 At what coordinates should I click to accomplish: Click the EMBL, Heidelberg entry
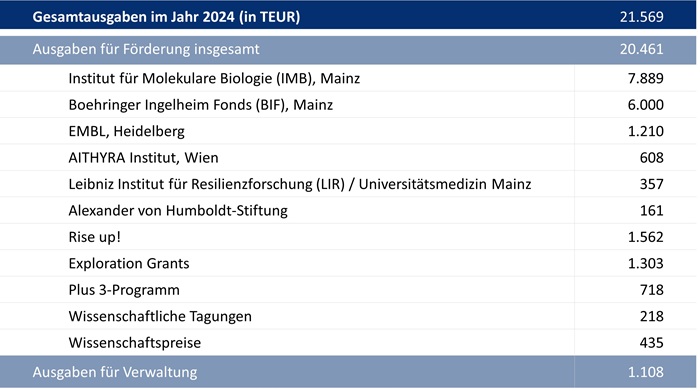click(126, 131)
